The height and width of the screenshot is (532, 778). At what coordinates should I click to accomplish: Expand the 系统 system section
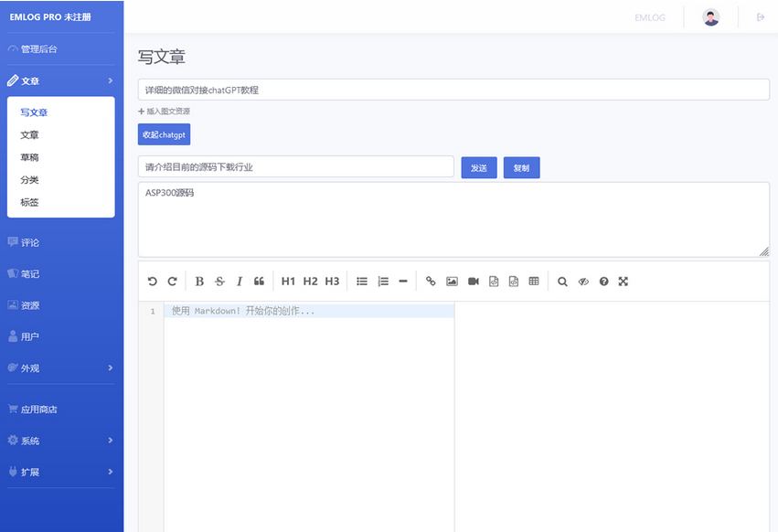pyautogui.click(x=60, y=441)
